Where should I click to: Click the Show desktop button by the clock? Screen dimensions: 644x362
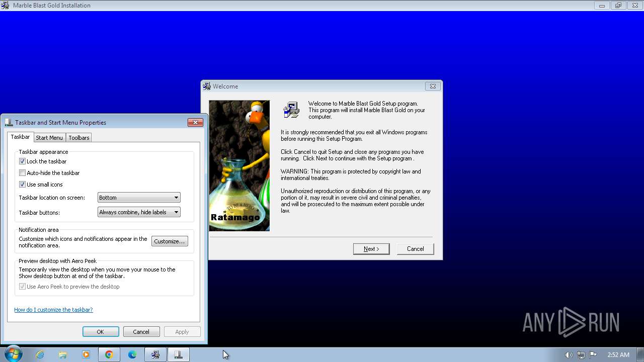tap(640, 354)
